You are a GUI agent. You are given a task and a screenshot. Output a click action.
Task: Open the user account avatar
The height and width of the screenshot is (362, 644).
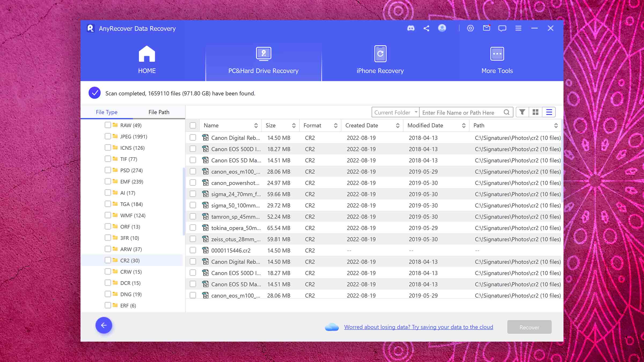tap(442, 28)
